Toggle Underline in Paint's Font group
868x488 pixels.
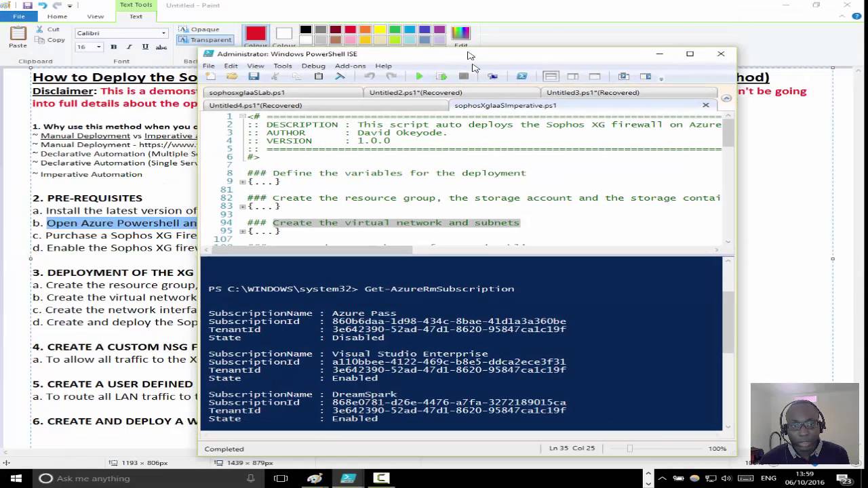pos(144,47)
